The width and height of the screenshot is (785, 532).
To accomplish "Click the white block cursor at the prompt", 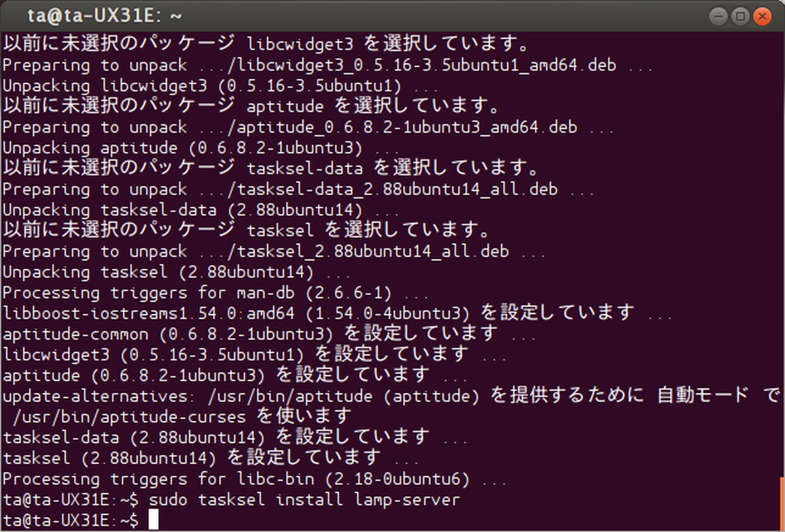I will [x=153, y=520].
